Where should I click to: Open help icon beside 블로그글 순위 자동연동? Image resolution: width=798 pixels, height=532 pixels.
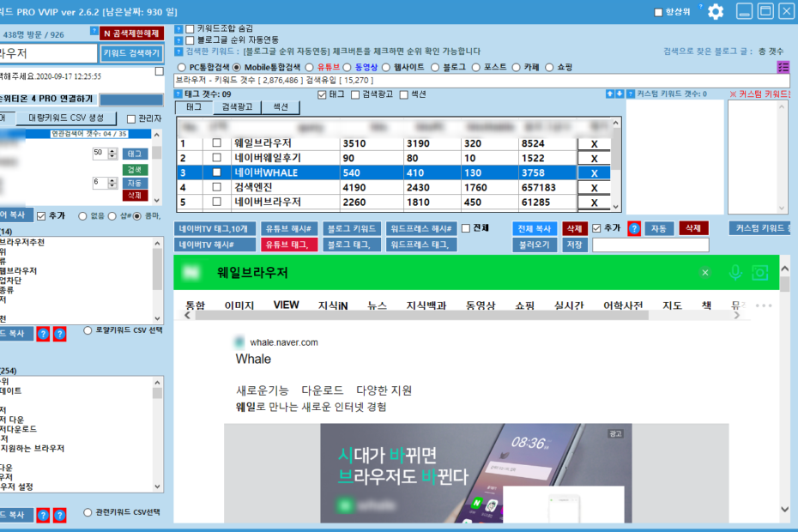[x=178, y=40]
